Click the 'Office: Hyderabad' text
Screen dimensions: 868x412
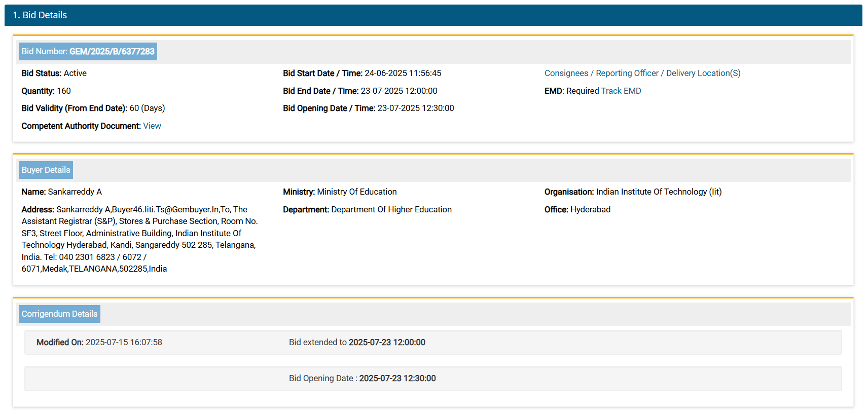pyautogui.click(x=577, y=209)
